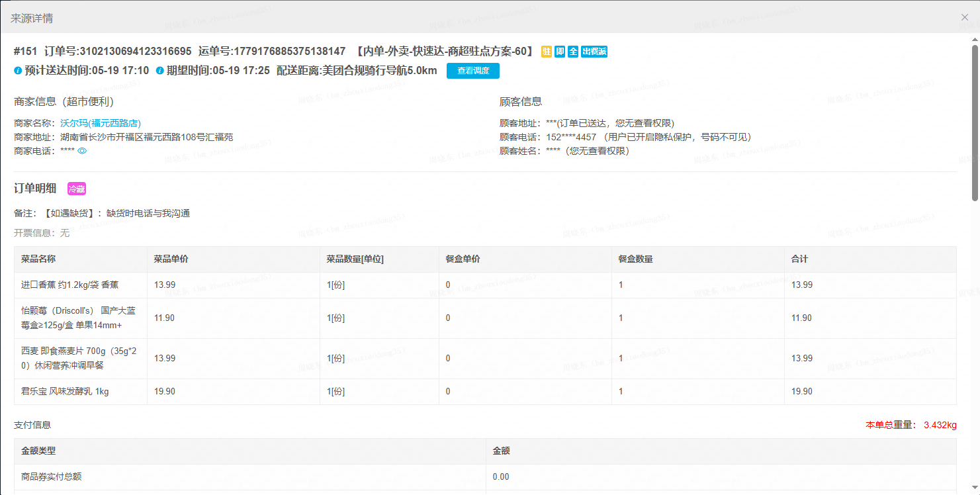Select the 君乐宝 风味发酵乳 row

click(485, 392)
